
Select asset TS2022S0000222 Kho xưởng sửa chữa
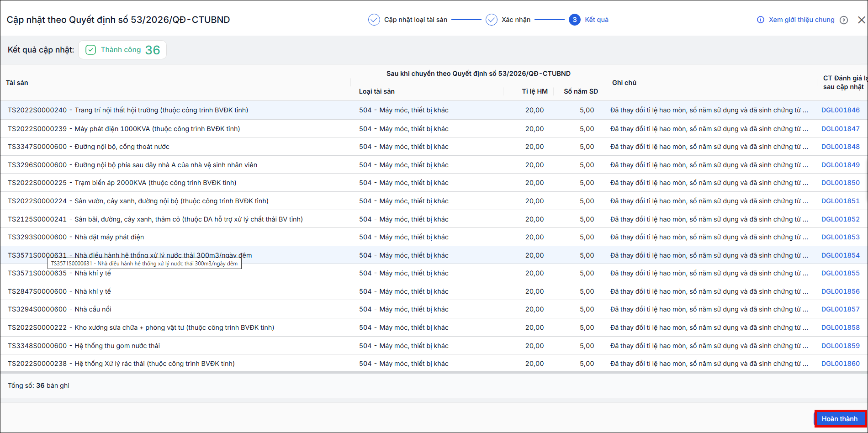click(x=141, y=327)
